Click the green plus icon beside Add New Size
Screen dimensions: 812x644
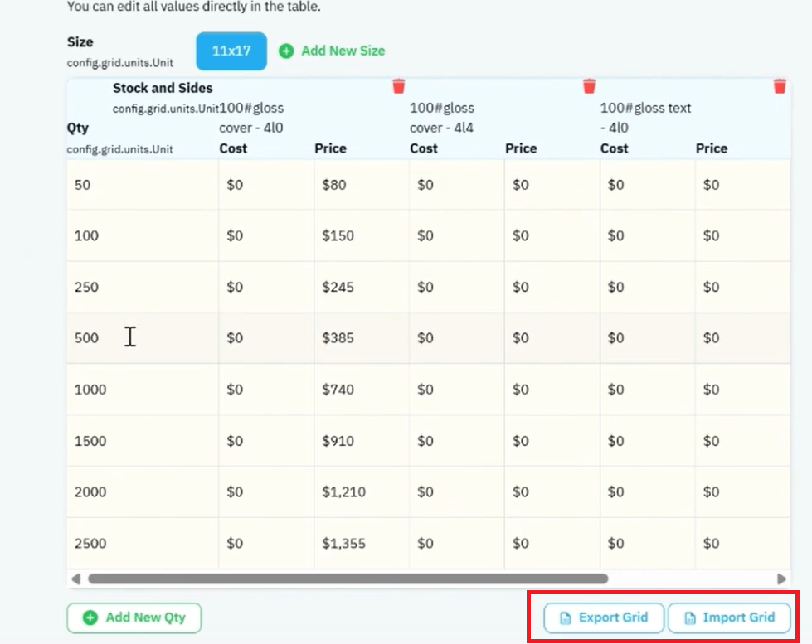click(286, 51)
